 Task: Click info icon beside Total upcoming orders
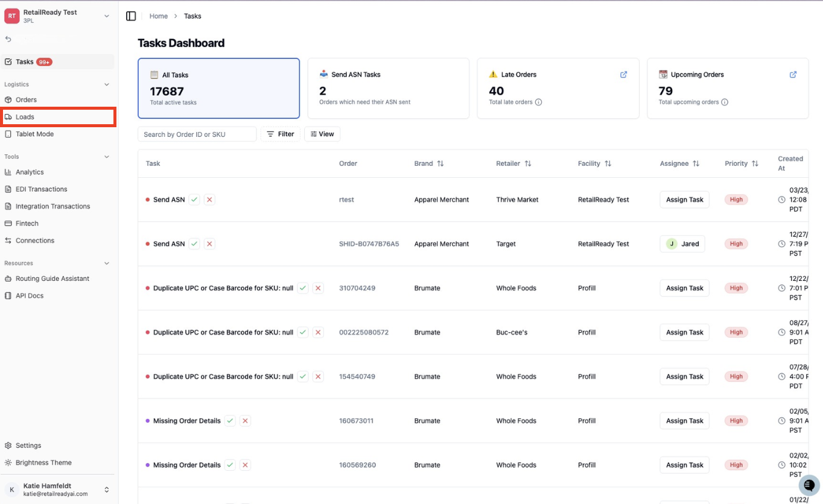(x=725, y=102)
